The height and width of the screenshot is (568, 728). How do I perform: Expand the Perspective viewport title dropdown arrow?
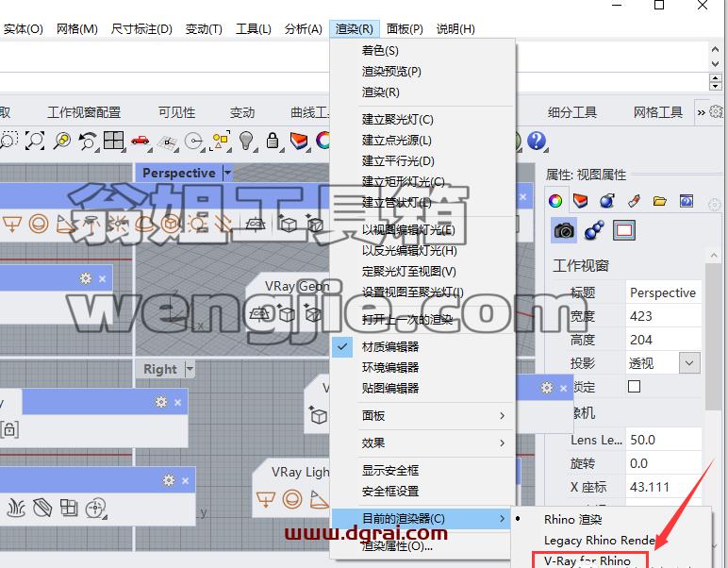[x=227, y=174]
